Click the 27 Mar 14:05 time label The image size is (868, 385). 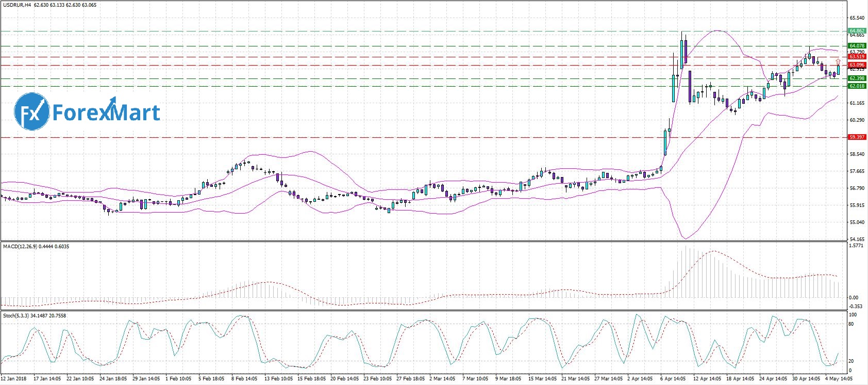[609, 379]
